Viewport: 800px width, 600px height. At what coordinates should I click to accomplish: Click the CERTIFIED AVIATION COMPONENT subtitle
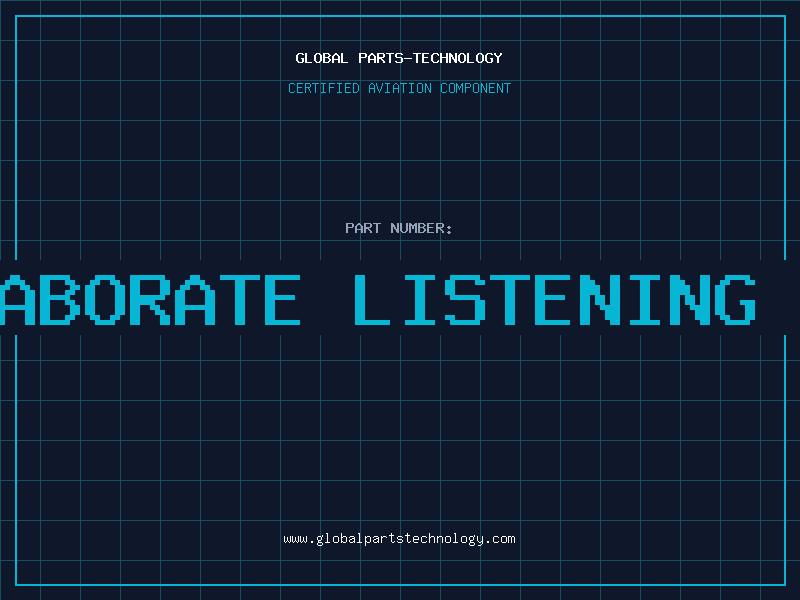(399, 88)
